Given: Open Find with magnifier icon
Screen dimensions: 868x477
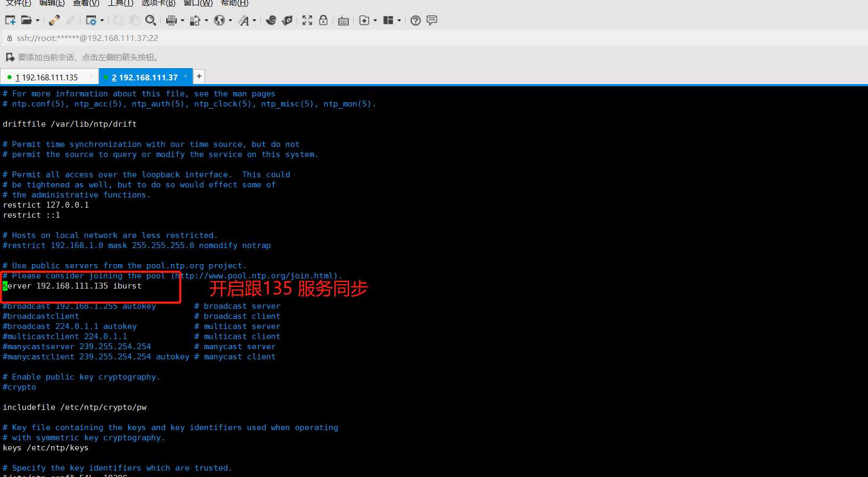Looking at the screenshot, I should point(151,20).
